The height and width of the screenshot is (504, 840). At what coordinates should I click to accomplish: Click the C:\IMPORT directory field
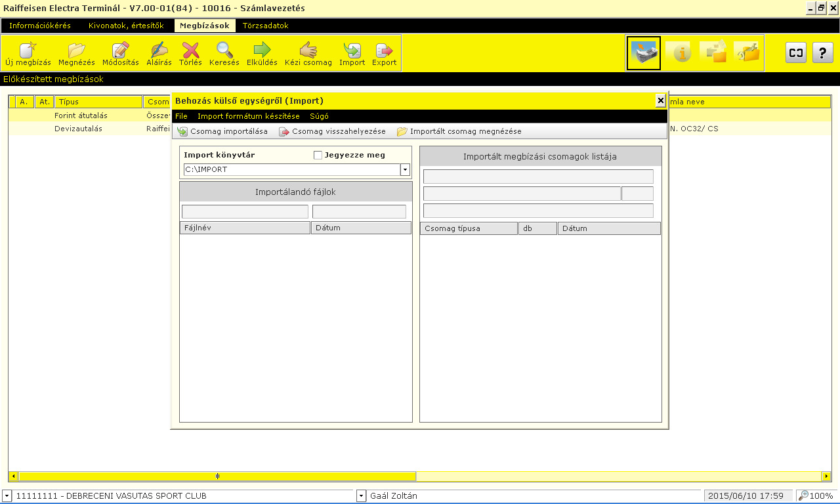(292, 170)
